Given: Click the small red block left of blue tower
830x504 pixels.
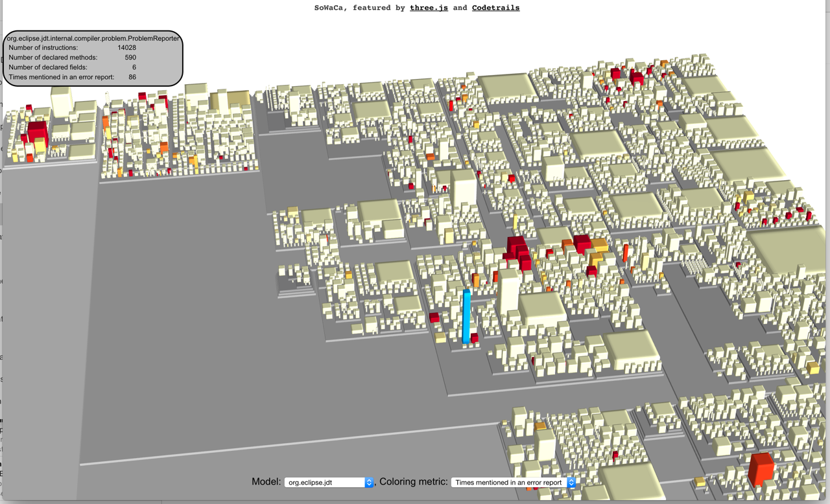Looking at the screenshot, I should 434,317.
